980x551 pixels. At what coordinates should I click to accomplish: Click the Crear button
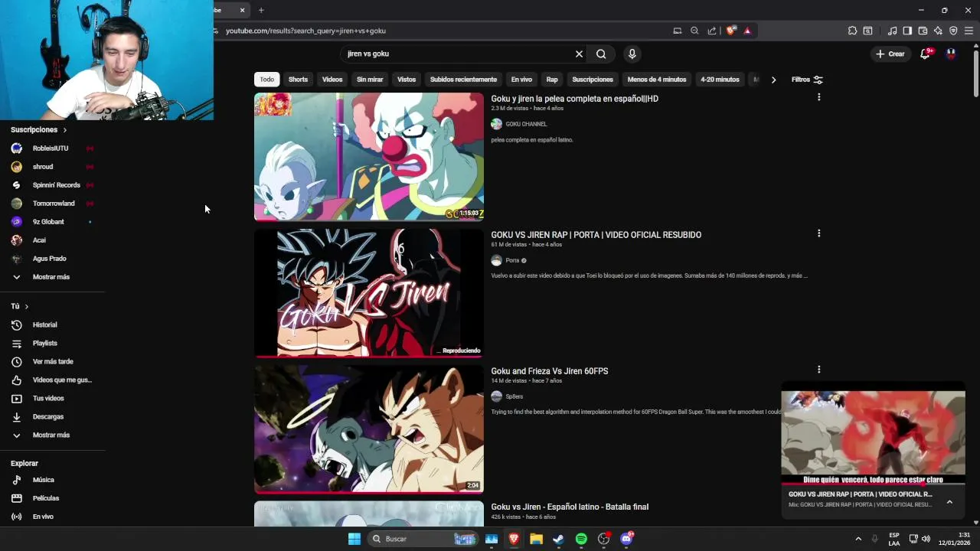(x=890, y=54)
